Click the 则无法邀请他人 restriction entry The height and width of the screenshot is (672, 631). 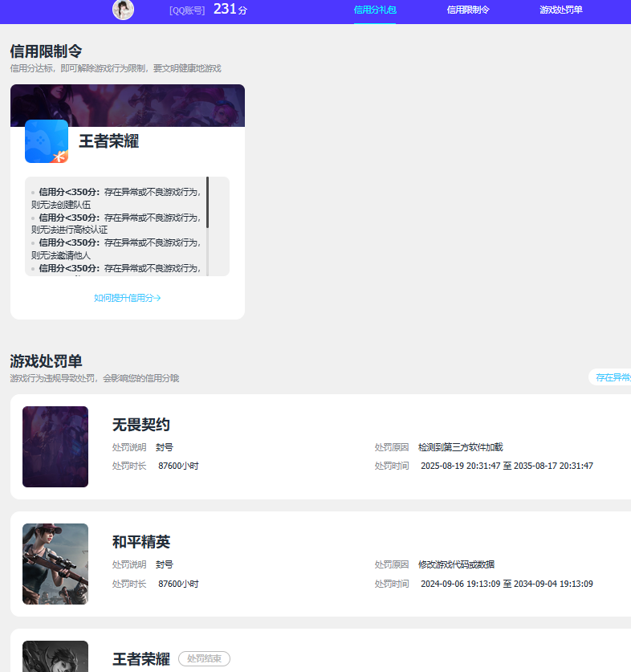tap(61, 255)
